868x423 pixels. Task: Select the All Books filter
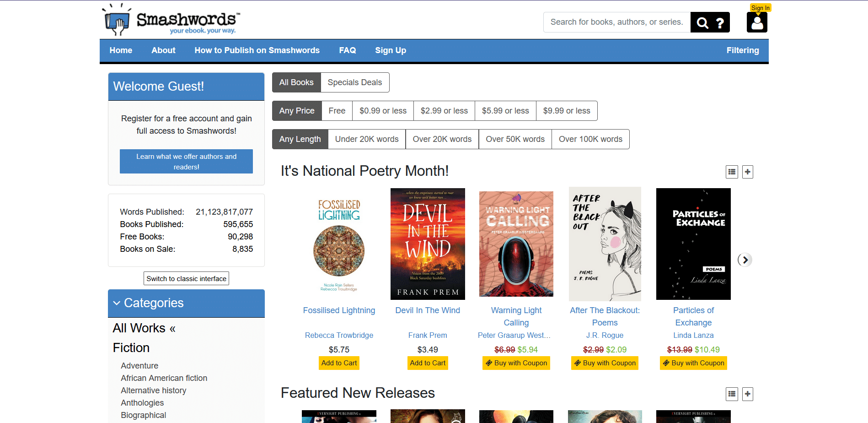pos(296,82)
